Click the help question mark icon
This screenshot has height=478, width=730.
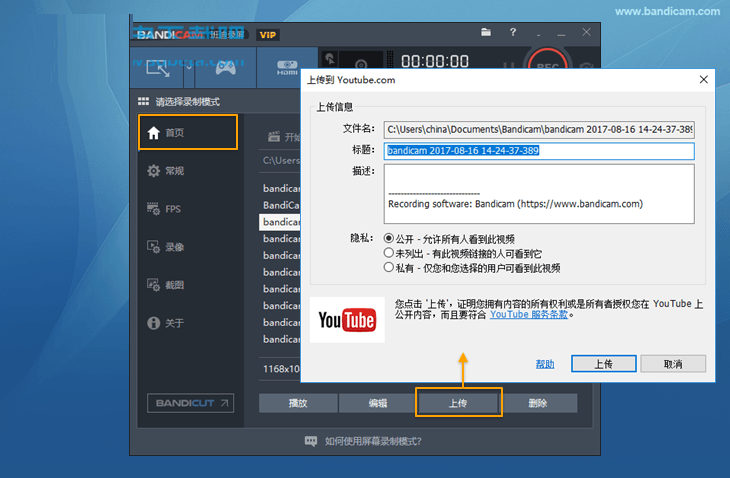point(513,32)
